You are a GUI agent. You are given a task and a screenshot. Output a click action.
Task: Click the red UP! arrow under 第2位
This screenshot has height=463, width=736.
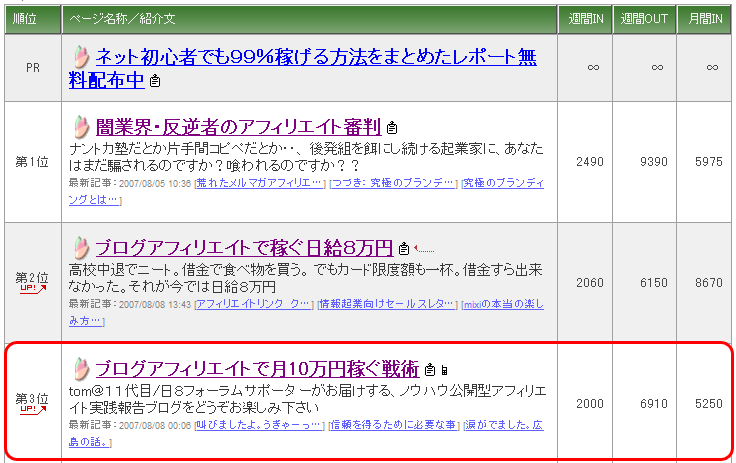(x=33, y=289)
